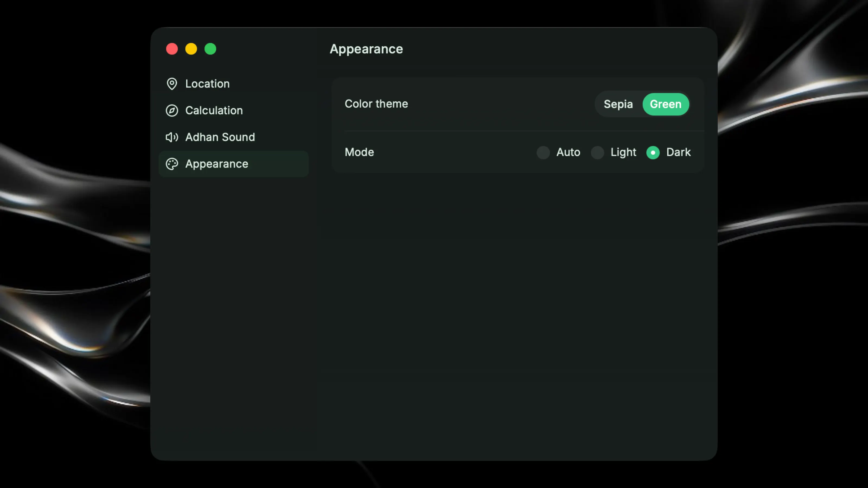Select the Appearance sidebar item
This screenshot has height=488, width=868.
tap(234, 164)
